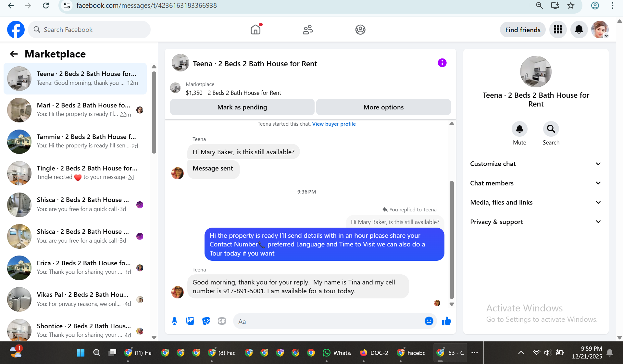Open Erica conversation in list
Screen dimensions: 623x364
75,268
